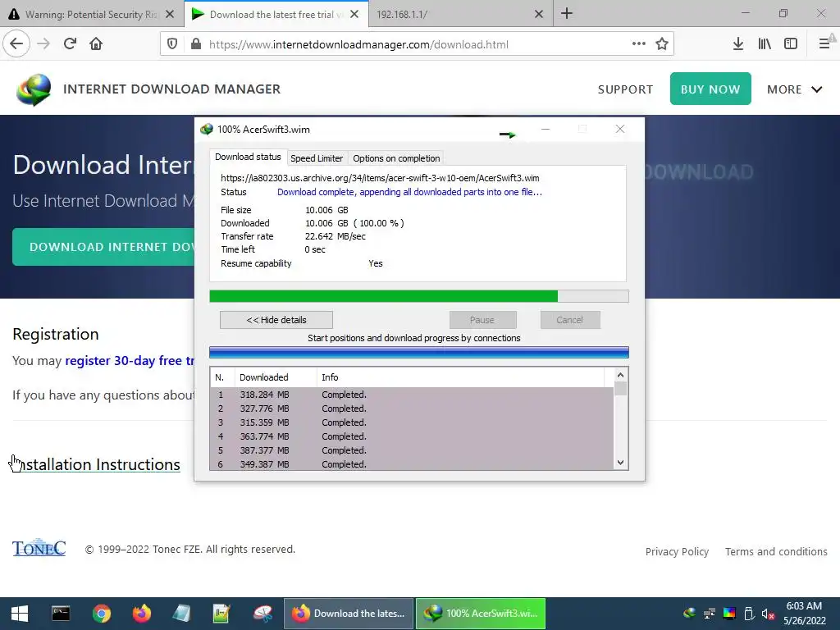Click the blue connections progress bar
Viewport: 840px width, 630px height.
(x=419, y=352)
